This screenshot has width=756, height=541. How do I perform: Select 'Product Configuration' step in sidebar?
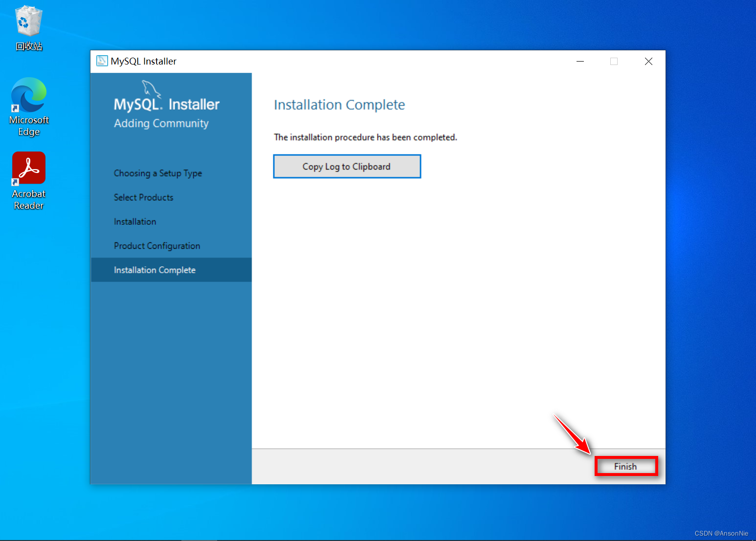click(157, 246)
